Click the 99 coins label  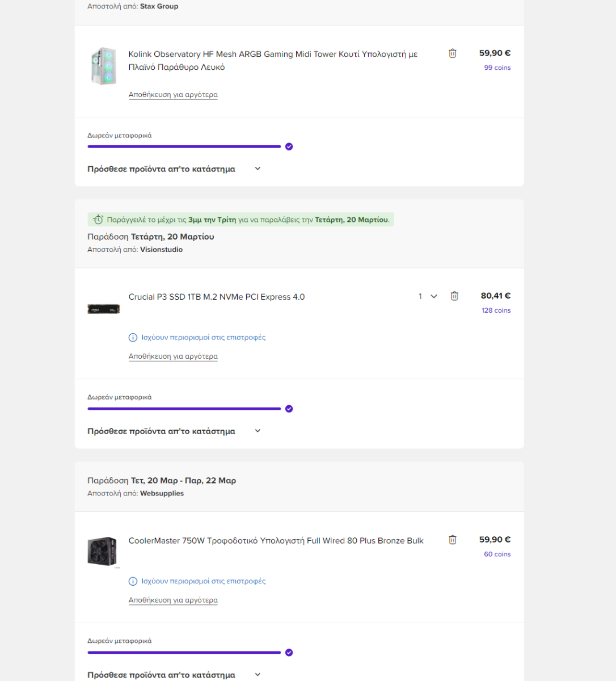[497, 68]
